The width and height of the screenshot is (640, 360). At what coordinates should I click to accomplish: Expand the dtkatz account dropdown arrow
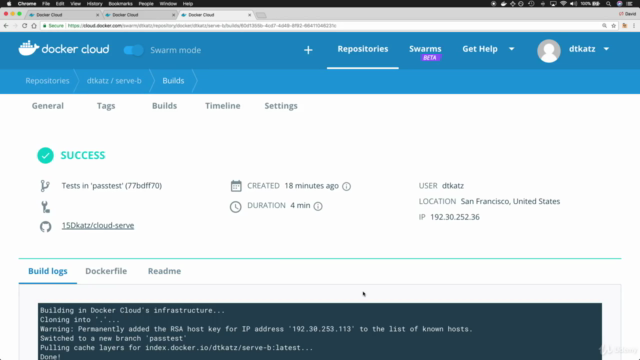click(606, 49)
